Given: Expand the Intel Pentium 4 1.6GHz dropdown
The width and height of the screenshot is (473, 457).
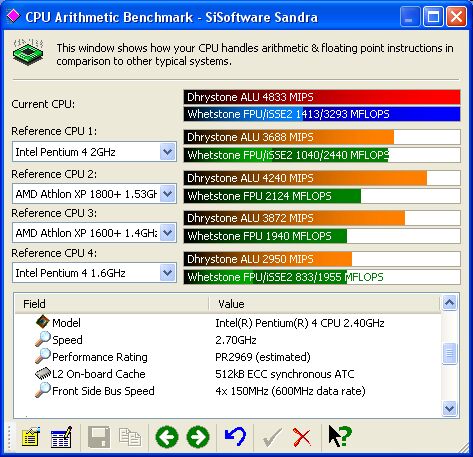Looking at the screenshot, I should 168,273.
